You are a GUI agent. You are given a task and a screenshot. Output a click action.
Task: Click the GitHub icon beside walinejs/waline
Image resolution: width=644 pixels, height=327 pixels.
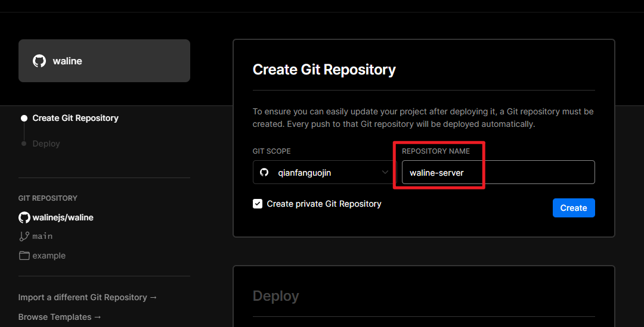24,217
